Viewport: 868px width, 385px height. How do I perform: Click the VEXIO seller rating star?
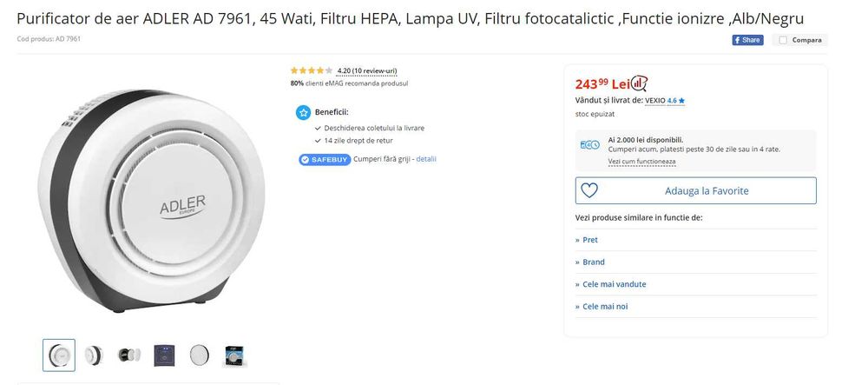click(x=681, y=100)
